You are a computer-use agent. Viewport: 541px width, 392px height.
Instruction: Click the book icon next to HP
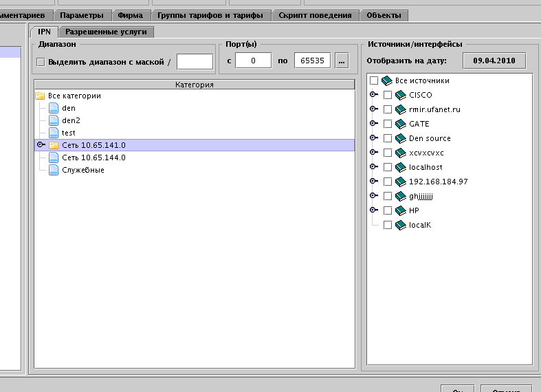point(401,210)
